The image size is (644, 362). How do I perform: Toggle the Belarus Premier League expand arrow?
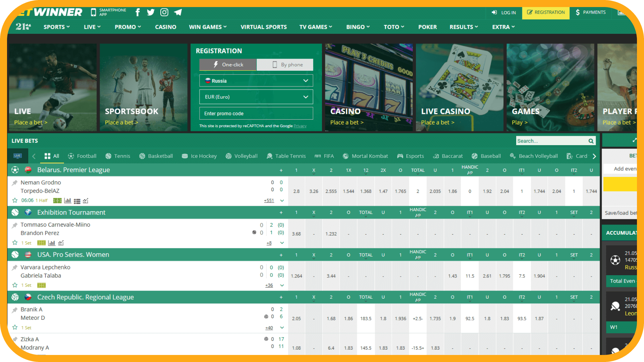coord(282,200)
